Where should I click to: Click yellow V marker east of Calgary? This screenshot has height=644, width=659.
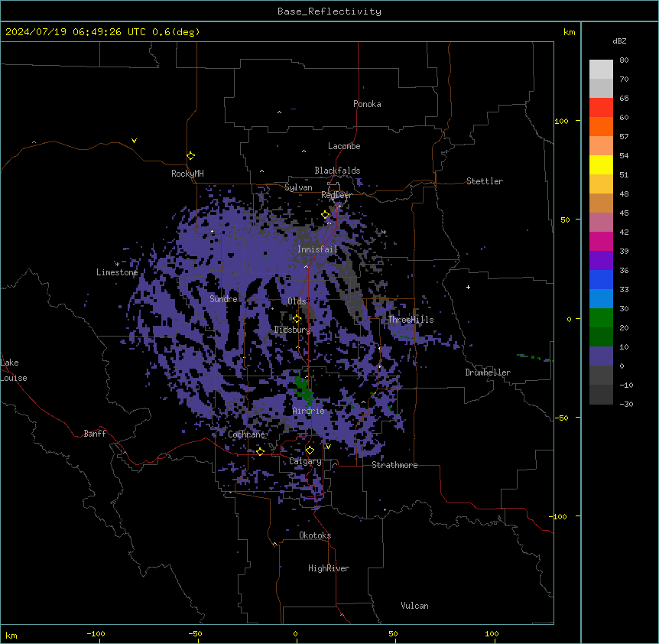[x=328, y=447]
